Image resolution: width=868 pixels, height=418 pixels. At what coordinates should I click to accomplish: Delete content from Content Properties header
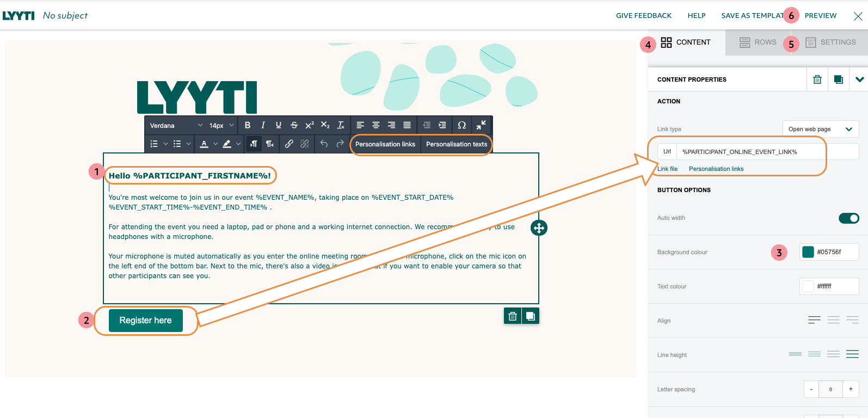[x=817, y=79]
